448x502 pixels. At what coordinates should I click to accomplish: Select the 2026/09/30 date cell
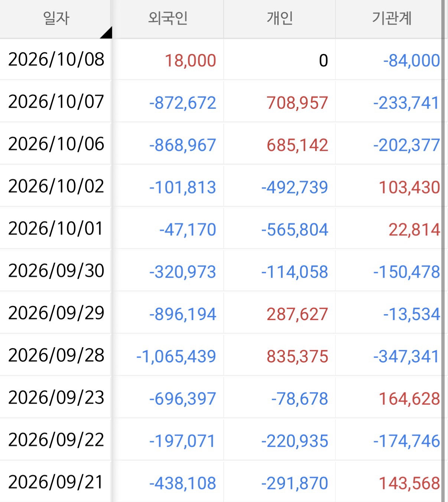tap(56, 271)
